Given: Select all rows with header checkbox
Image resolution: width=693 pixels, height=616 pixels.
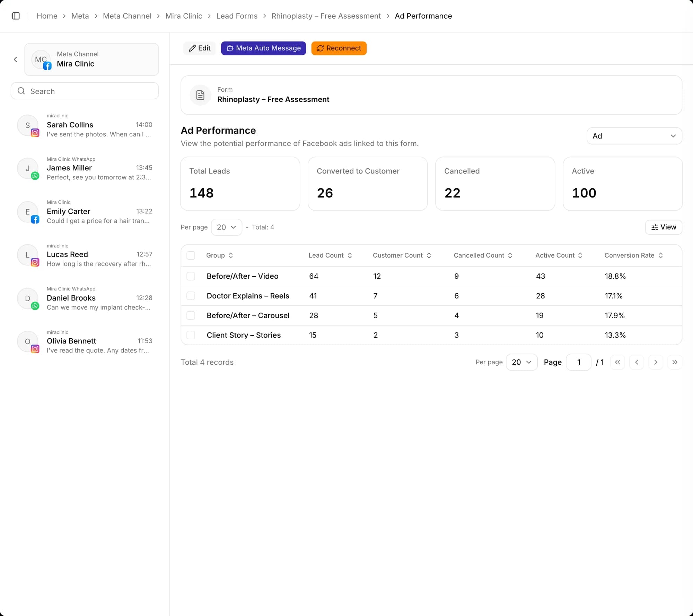Looking at the screenshot, I should 191,256.
